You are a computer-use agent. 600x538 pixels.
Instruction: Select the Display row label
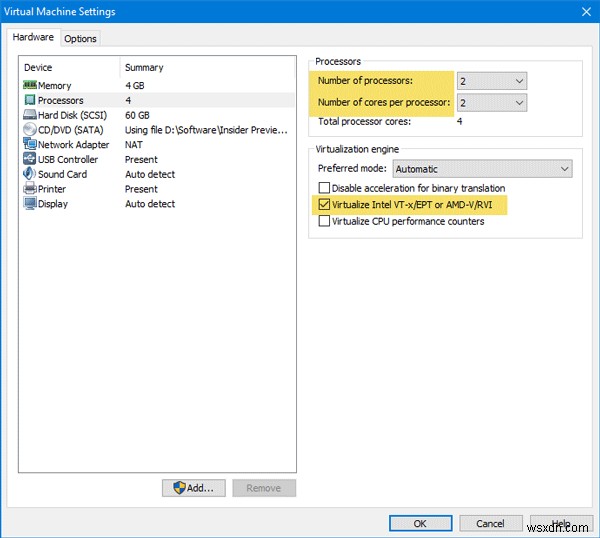tap(53, 204)
